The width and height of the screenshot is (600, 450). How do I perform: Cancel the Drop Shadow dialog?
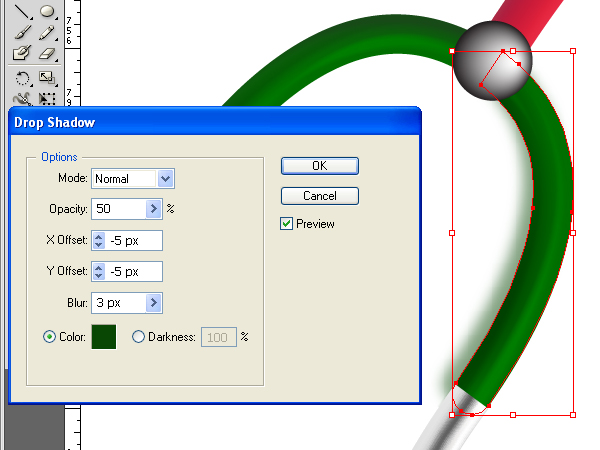[320, 196]
